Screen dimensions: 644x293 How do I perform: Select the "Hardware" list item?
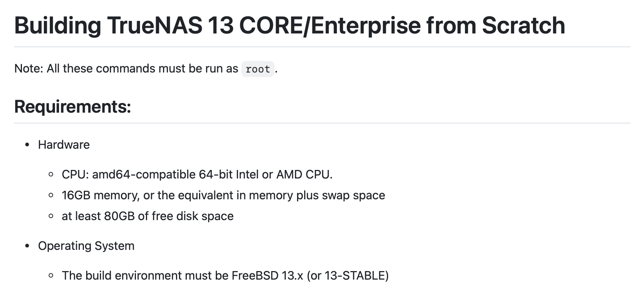tap(64, 145)
